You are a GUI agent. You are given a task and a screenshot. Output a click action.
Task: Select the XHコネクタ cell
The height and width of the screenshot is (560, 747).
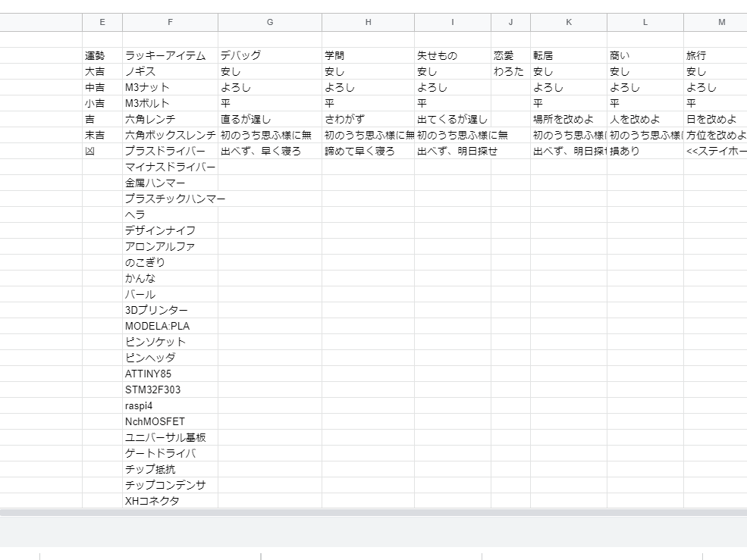[170, 501]
